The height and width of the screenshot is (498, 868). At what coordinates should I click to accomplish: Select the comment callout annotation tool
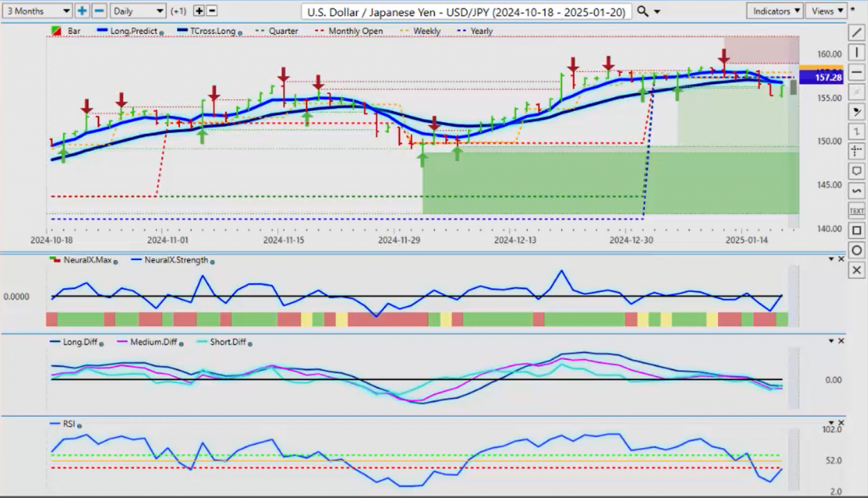856,171
